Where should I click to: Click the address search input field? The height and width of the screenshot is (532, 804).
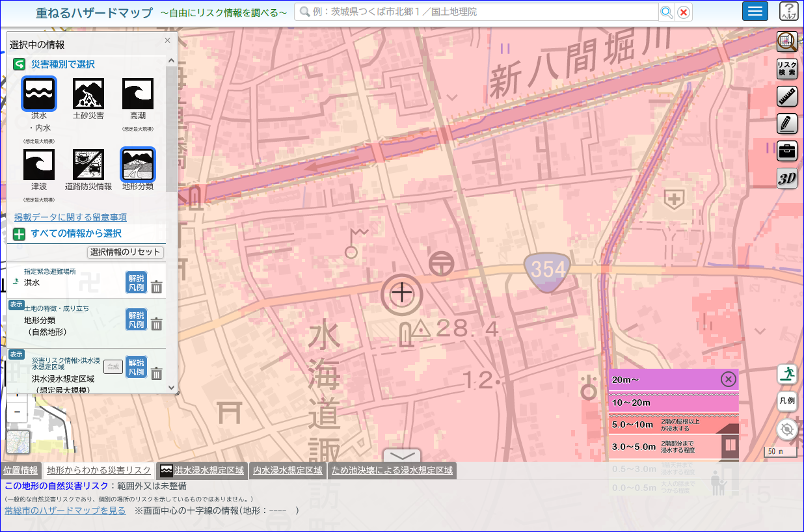477,12
